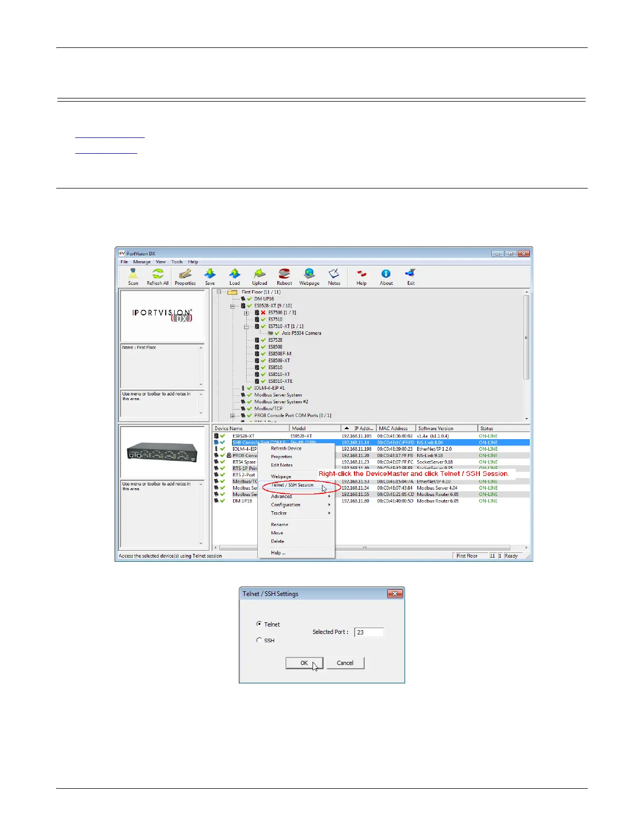The height and width of the screenshot is (834, 644).
Task: Click the Software Version column header
Action: [x=447, y=429]
